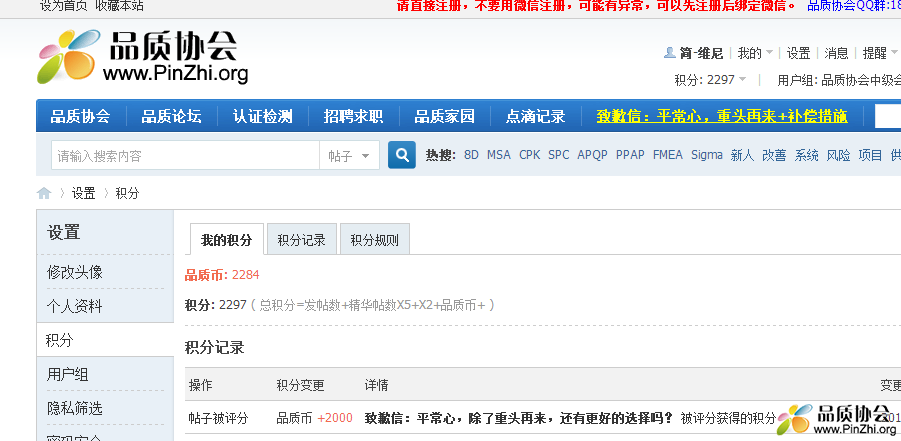This screenshot has width=901, height=441.
Task: Go to the home breadcrumb icon
Action: [44, 193]
